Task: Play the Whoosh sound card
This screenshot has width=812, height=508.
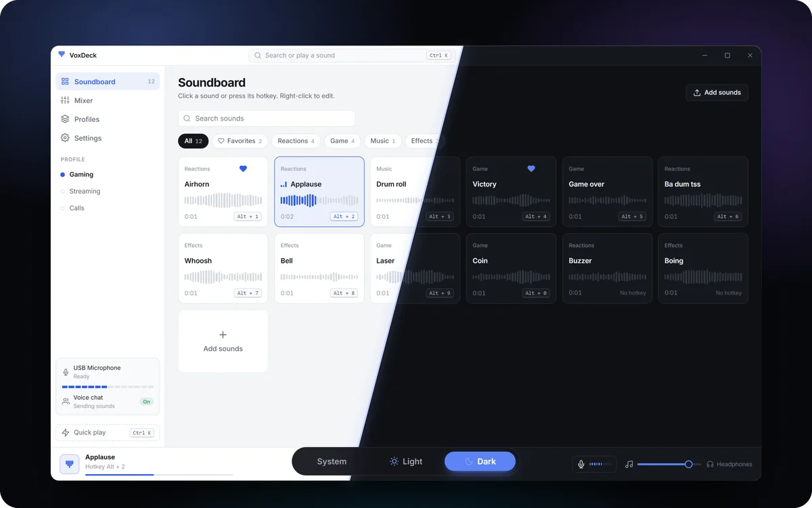Action: (223, 268)
